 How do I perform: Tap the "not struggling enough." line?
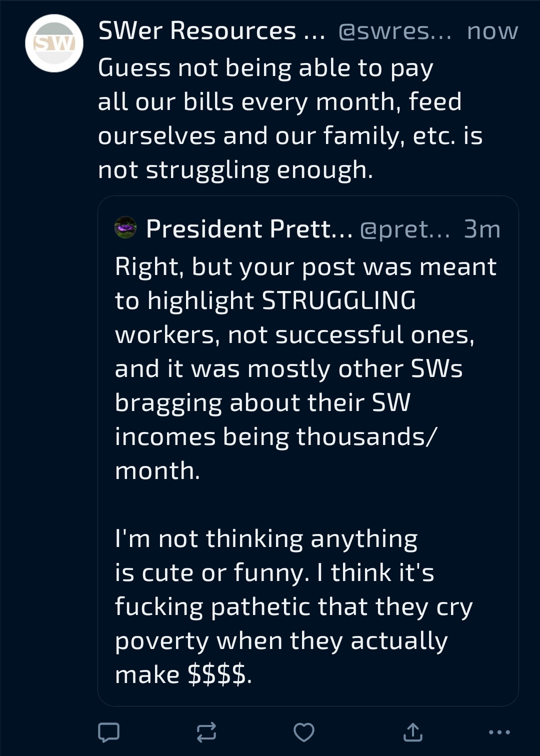pyautogui.click(x=235, y=170)
